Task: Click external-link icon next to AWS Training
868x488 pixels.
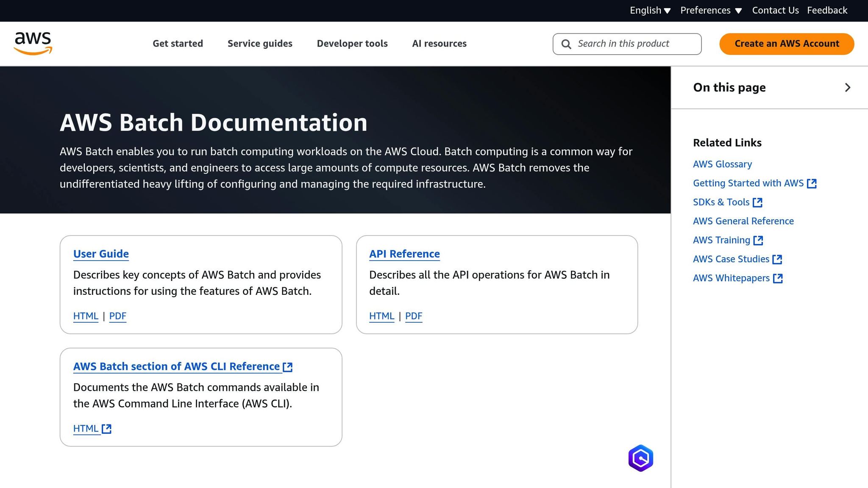Action: [x=758, y=241]
